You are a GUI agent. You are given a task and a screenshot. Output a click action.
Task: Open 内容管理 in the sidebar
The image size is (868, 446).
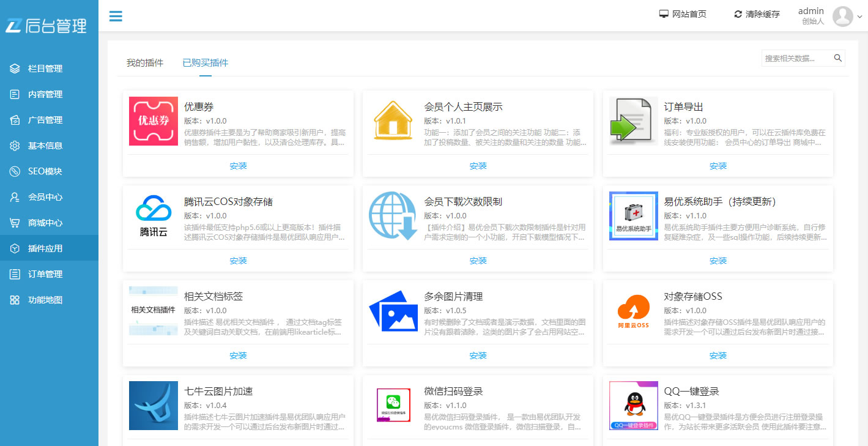point(49,94)
